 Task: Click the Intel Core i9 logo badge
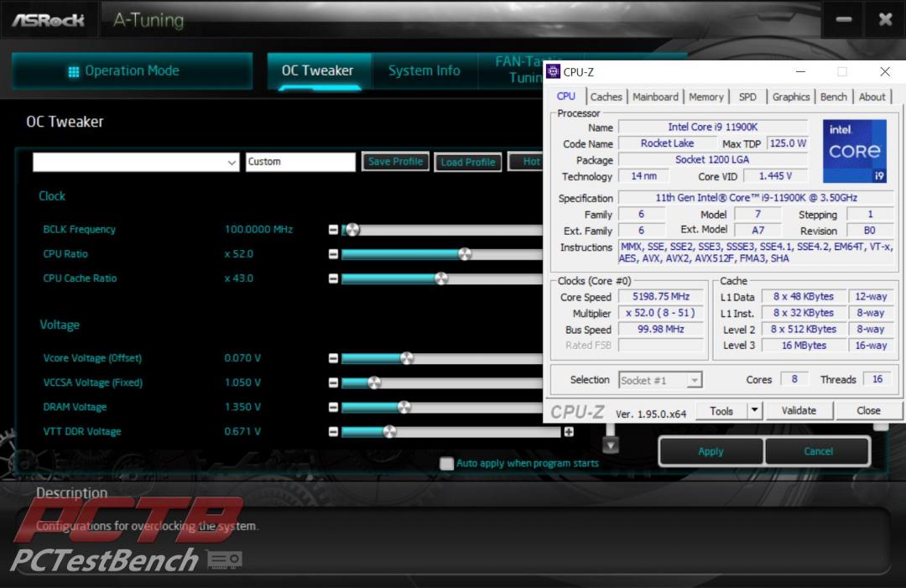855,151
